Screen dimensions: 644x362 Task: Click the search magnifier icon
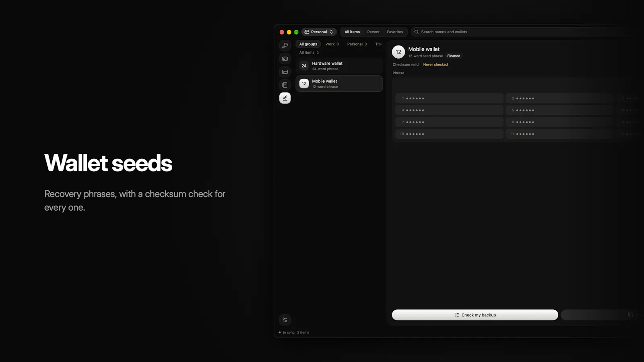(x=417, y=32)
